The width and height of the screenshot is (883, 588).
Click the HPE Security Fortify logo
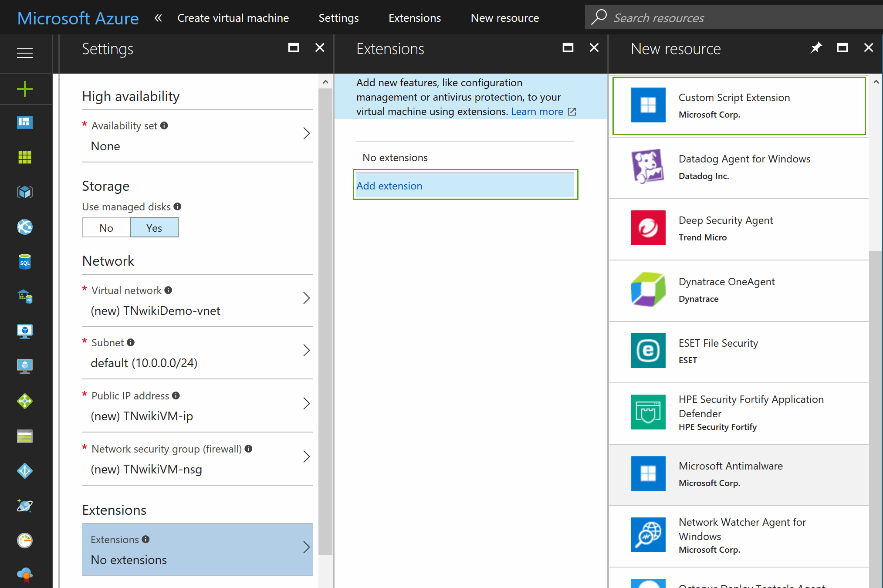[x=648, y=412]
